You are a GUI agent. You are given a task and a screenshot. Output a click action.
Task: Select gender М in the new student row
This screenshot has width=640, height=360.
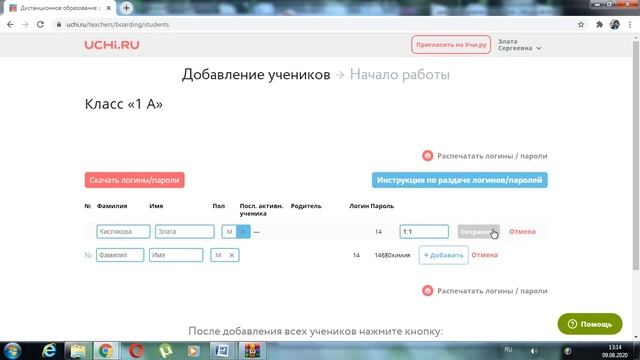click(218, 255)
